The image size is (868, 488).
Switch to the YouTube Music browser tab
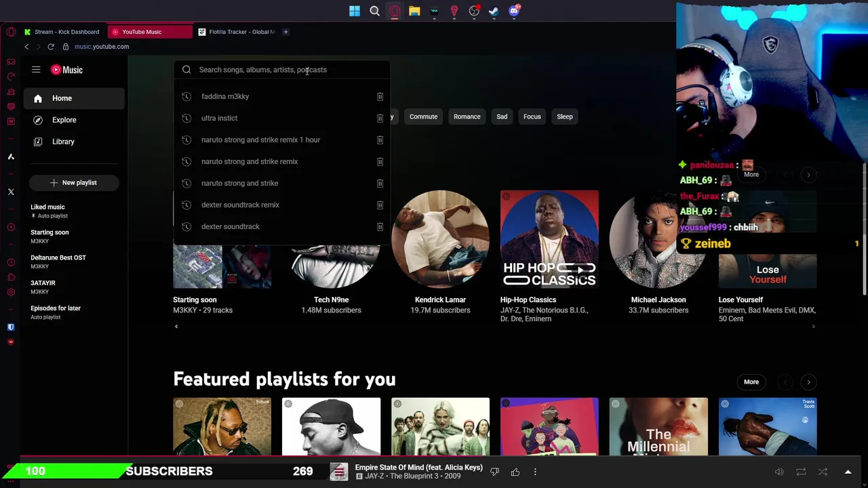pos(149,32)
